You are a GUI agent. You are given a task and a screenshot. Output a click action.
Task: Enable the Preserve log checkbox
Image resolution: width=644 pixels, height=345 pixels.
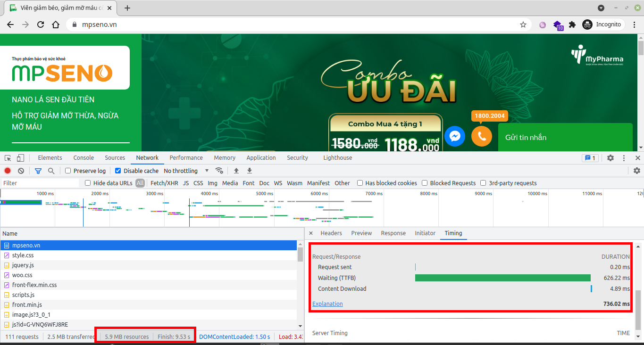pos(68,171)
